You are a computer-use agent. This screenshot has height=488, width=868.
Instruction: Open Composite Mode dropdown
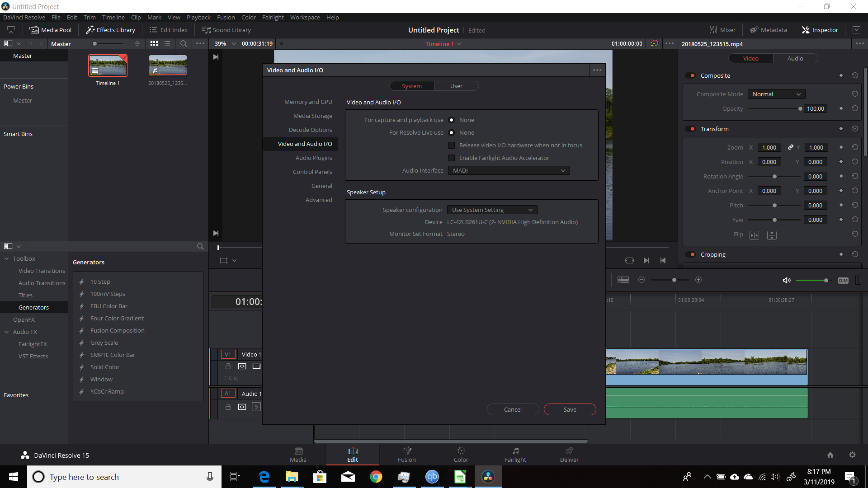[x=776, y=94]
